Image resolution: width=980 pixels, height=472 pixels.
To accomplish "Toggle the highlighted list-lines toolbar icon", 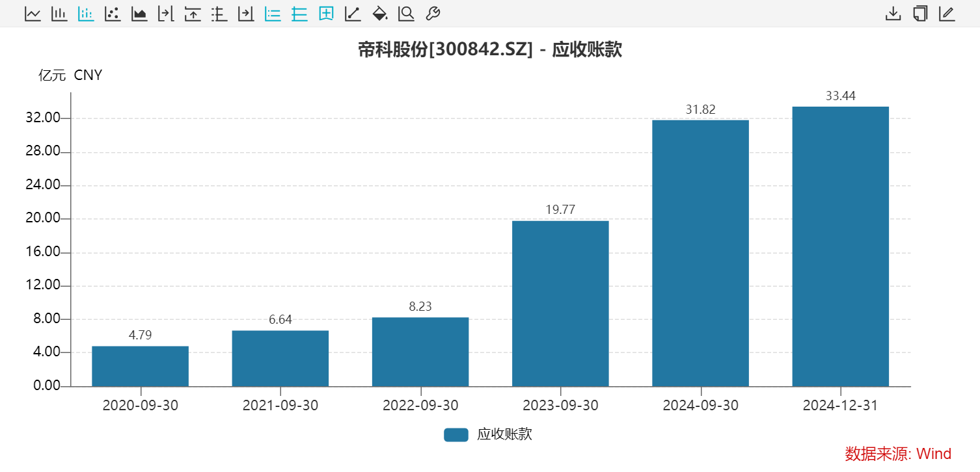I will click(273, 14).
